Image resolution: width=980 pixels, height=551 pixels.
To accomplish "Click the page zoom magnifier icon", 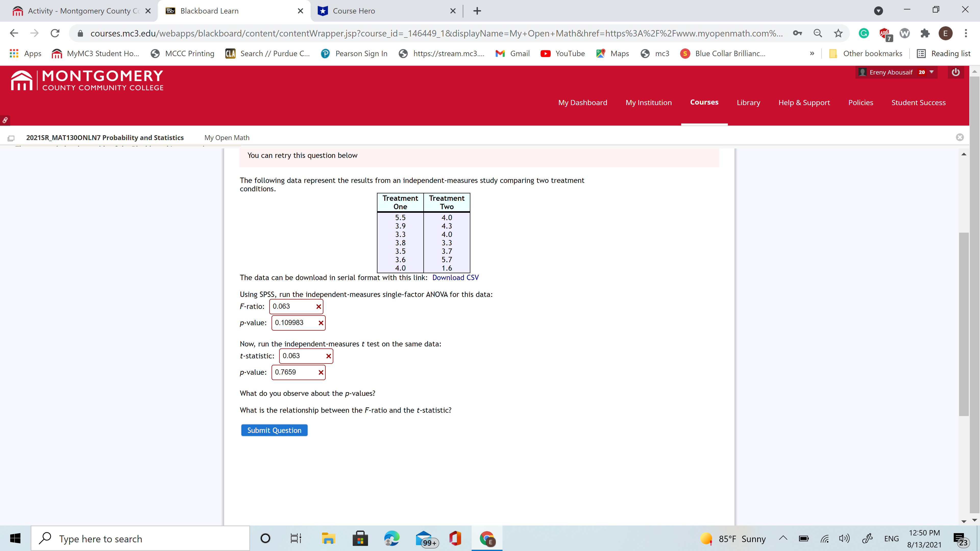I will click(817, 33).
